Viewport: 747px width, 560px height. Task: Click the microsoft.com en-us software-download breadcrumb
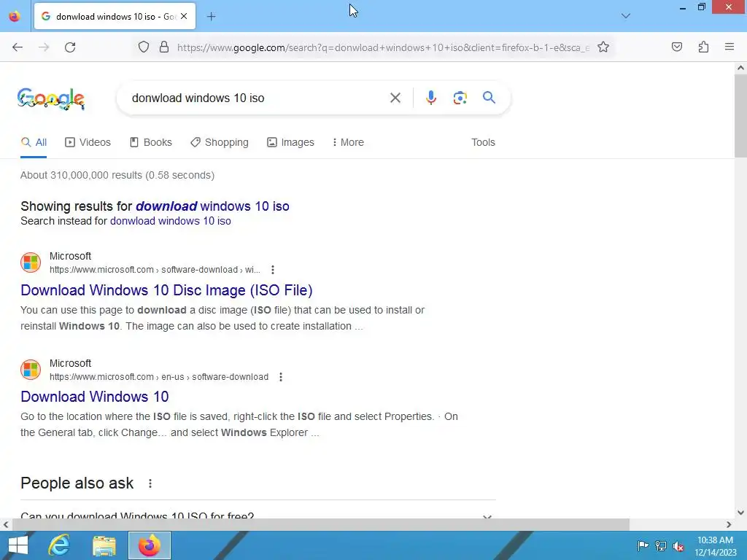pyautogui.click(x=158, y=377)
